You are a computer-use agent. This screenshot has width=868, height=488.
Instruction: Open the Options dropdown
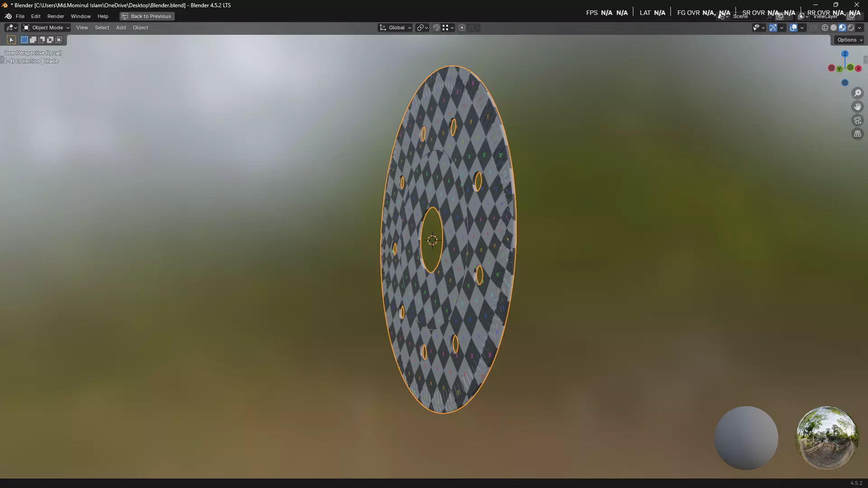pos(849,40)
